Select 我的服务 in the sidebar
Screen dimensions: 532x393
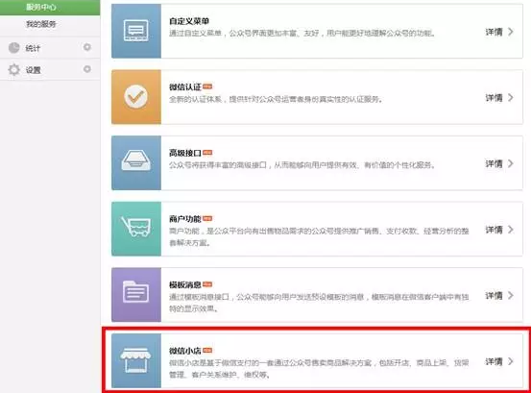click(x=41, y=24)
